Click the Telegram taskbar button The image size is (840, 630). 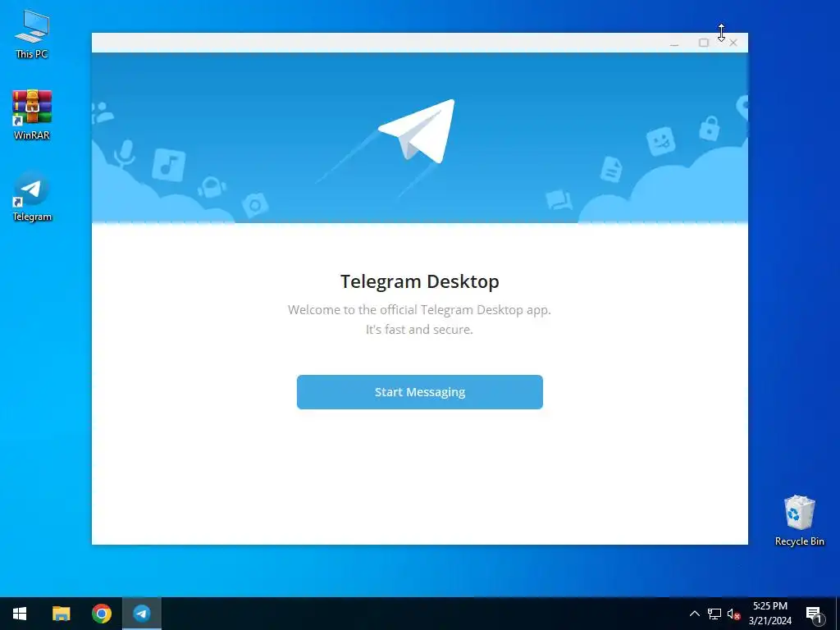tap(142, 614)
